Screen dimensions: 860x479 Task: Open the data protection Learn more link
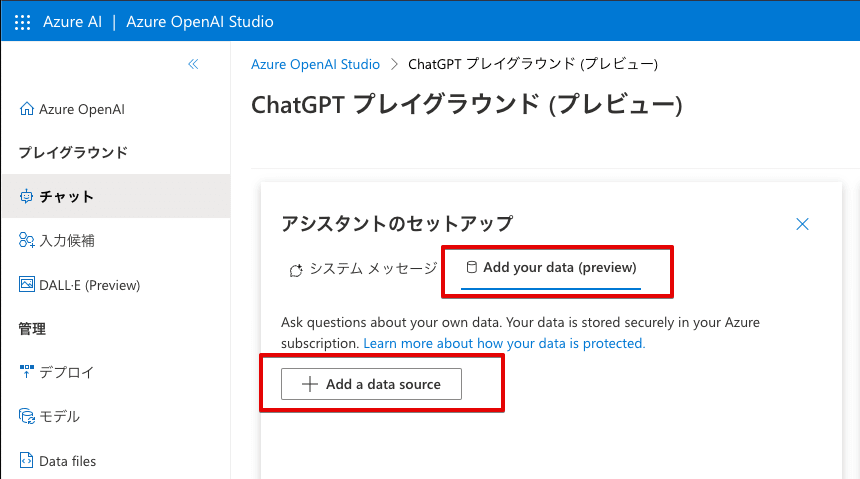pyautogui.click(x=504, y=343)
